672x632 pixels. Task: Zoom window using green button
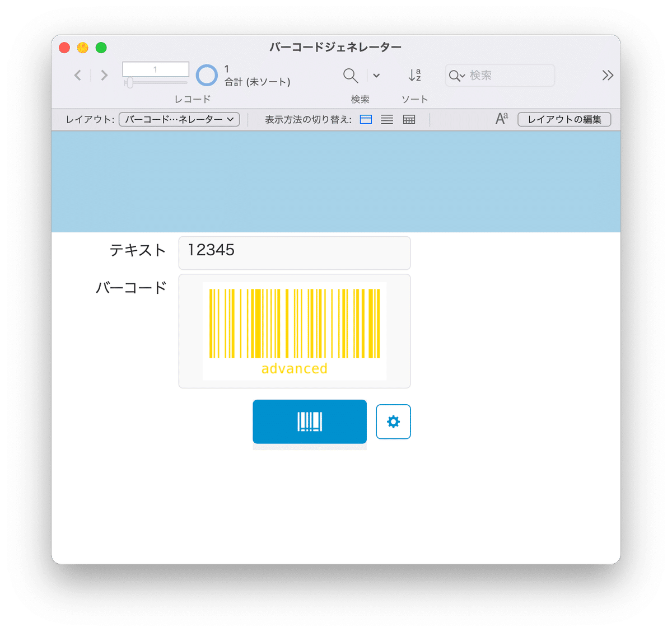[101, 48]
